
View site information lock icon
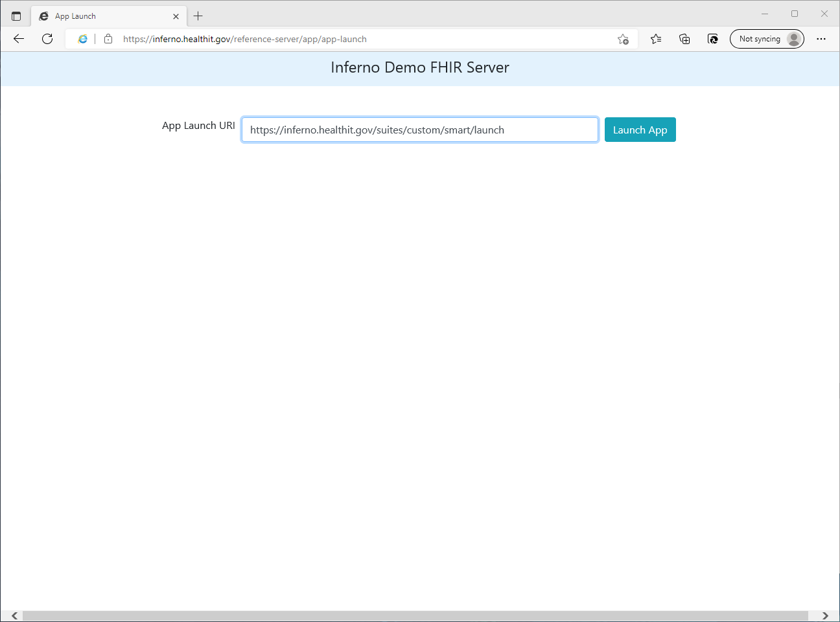[x=108, y=39]
